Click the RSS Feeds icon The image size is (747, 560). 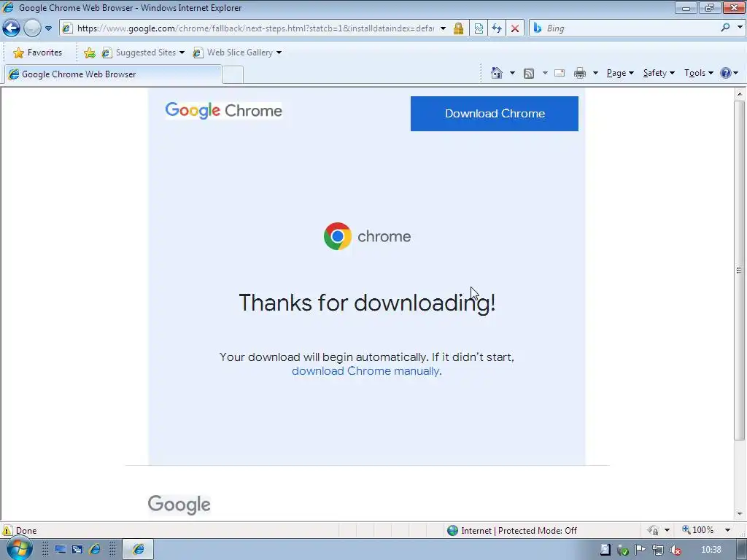(529, 73)
